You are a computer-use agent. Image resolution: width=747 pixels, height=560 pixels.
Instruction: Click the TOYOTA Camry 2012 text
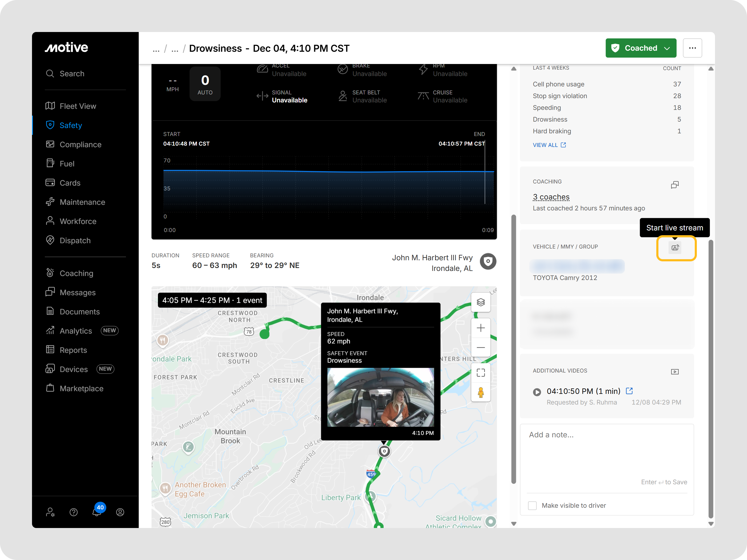(x=565, y=278)
